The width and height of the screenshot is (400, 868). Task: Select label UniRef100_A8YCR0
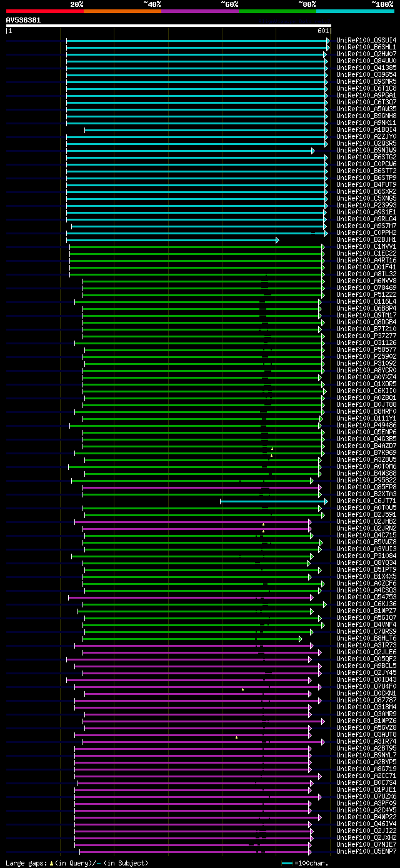366,370
